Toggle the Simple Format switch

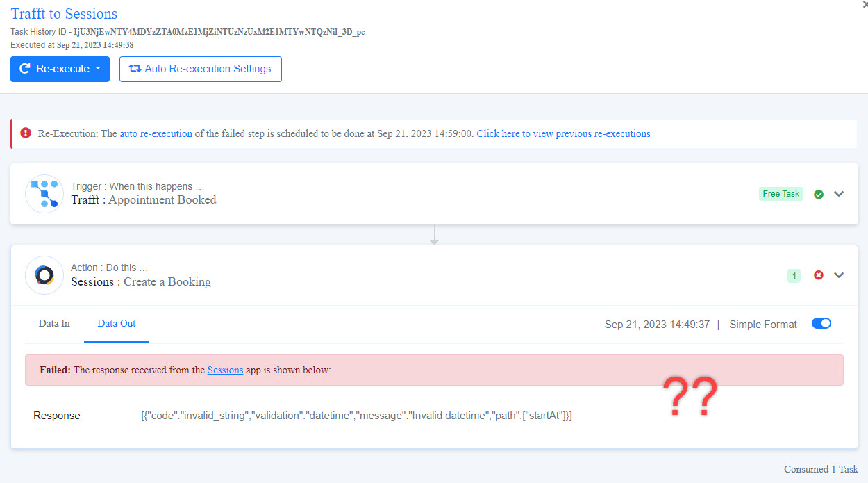point(821,324)
